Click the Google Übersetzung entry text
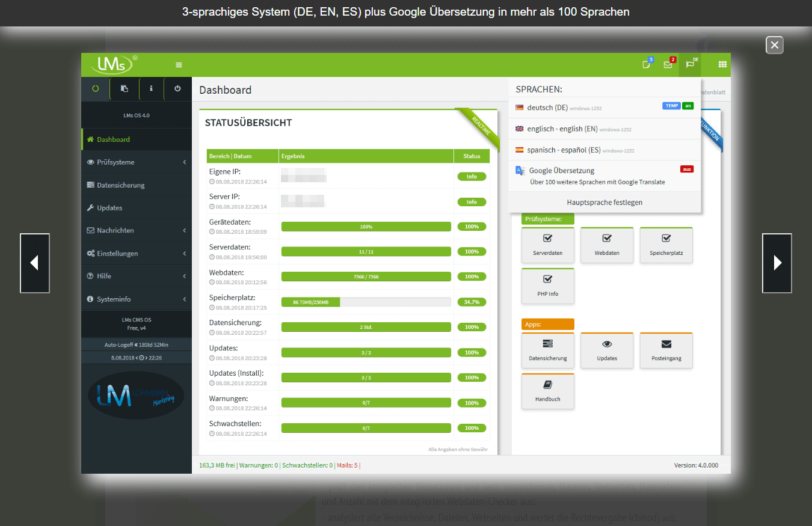Screen dimensions: 812x526 point(562,171)
